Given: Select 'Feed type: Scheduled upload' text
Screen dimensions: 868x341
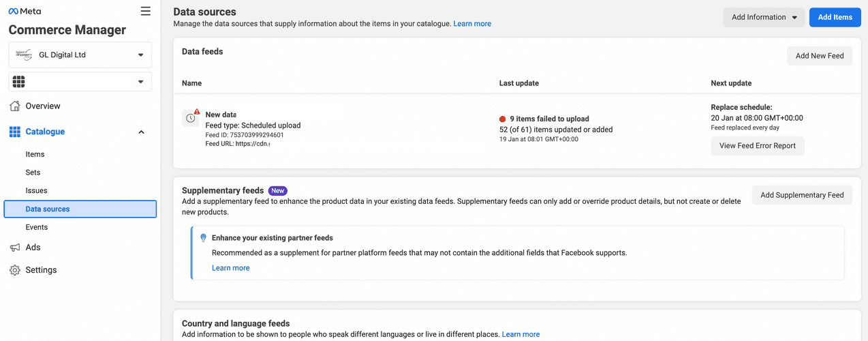Looking at the screenshot, I should 253,125.
